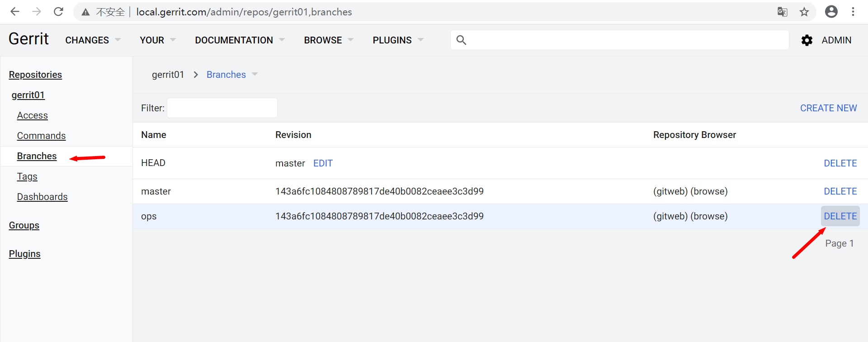
Task: Go back with the browser back arrow
Action: click(x=15, y=12)
